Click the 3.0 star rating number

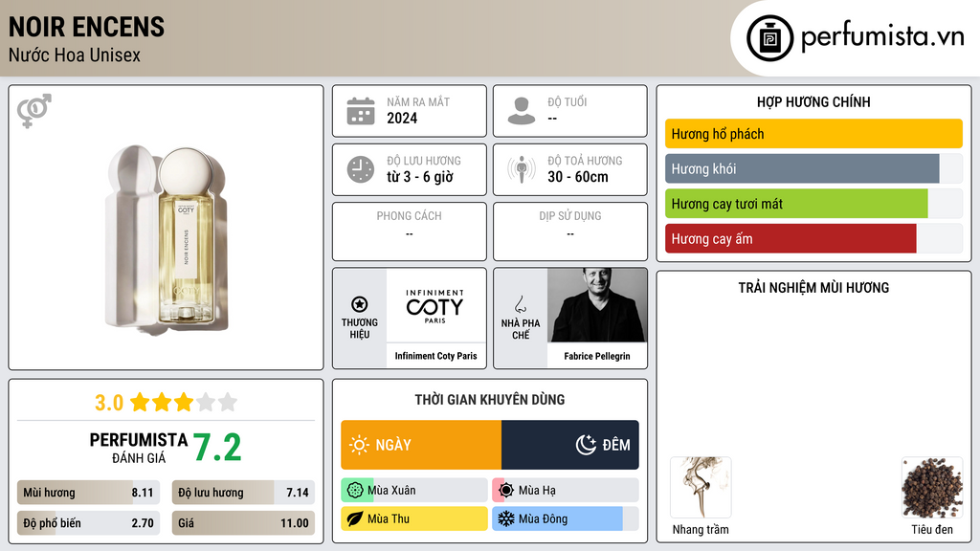pos(109,403)
